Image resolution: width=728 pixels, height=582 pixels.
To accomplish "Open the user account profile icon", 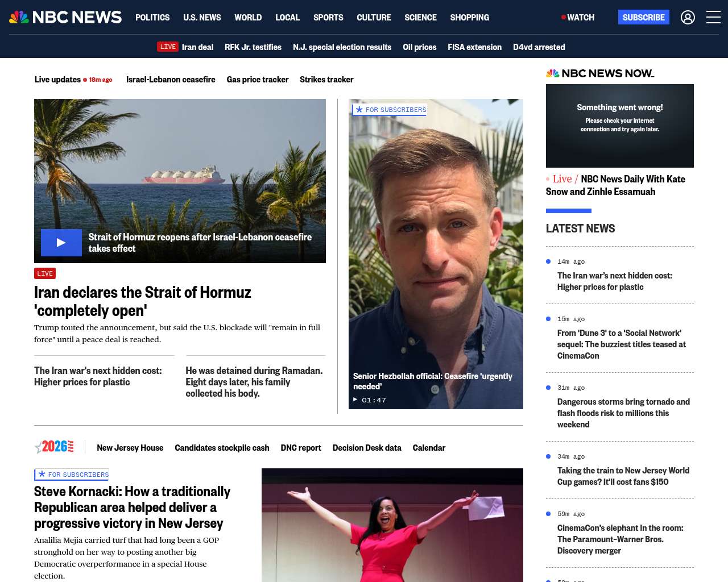I will pyautogui.click(x=688, y=18).
